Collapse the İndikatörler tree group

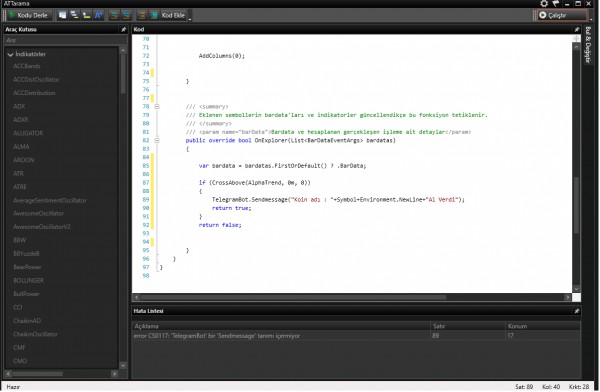[10, 54]
